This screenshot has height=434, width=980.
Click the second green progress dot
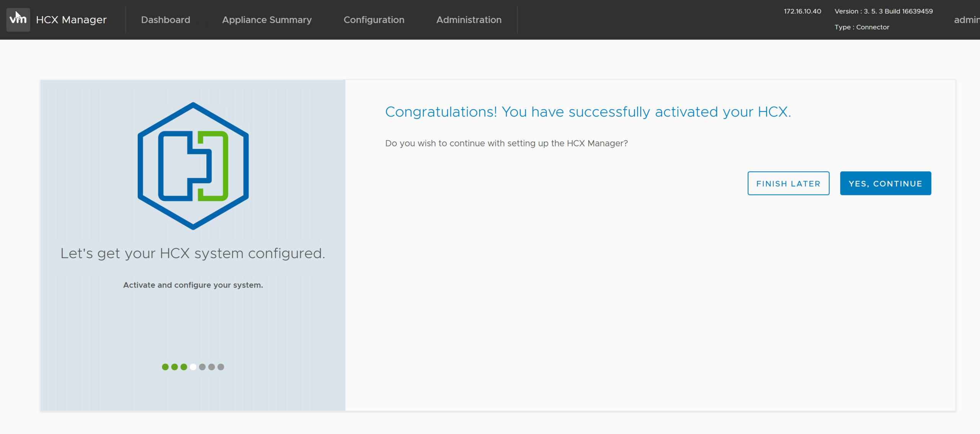point(175,367)
